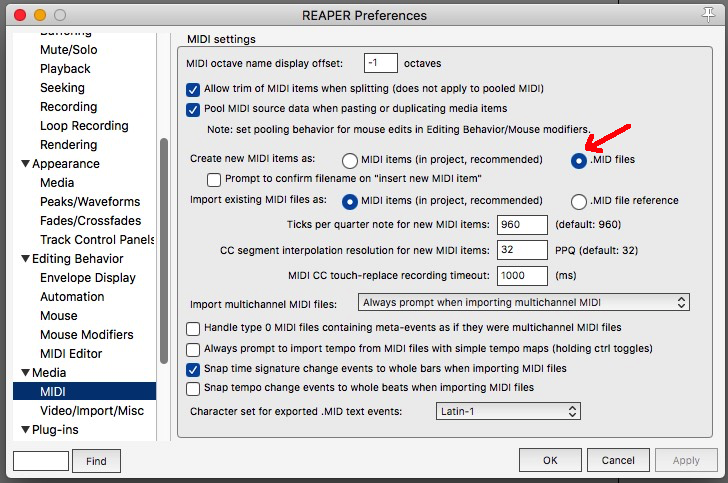Open Import multichannel MIDI files dropdown

click(x=524, y=302)
